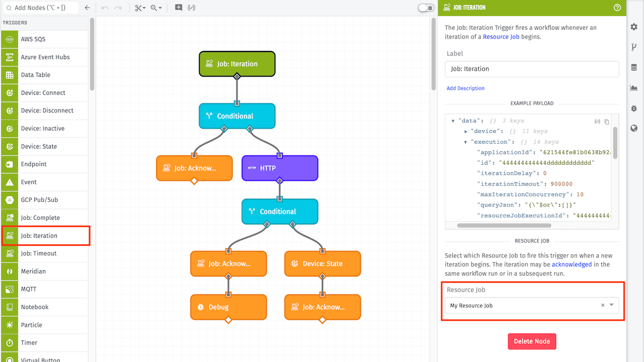
Task: Open help for Job: Iteration panel
Action: [617, 8]
